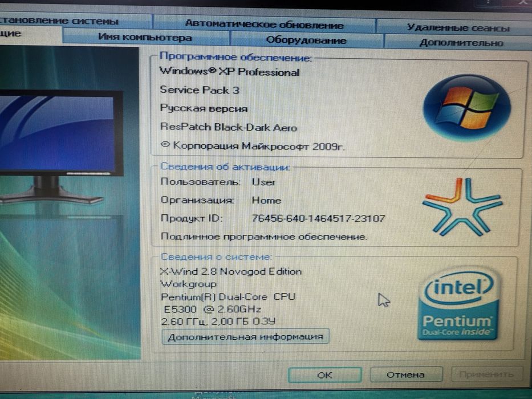Click the Сведения о системе group label
The width and height of the screenshot is (532, 399).
tap(216, 257)
